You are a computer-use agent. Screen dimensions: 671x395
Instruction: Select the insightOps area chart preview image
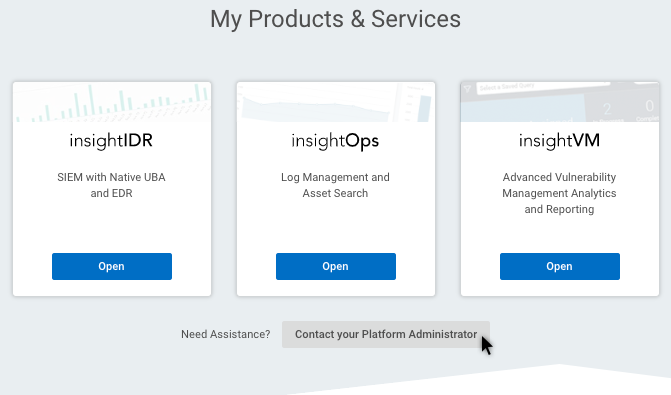coord(336,102)
